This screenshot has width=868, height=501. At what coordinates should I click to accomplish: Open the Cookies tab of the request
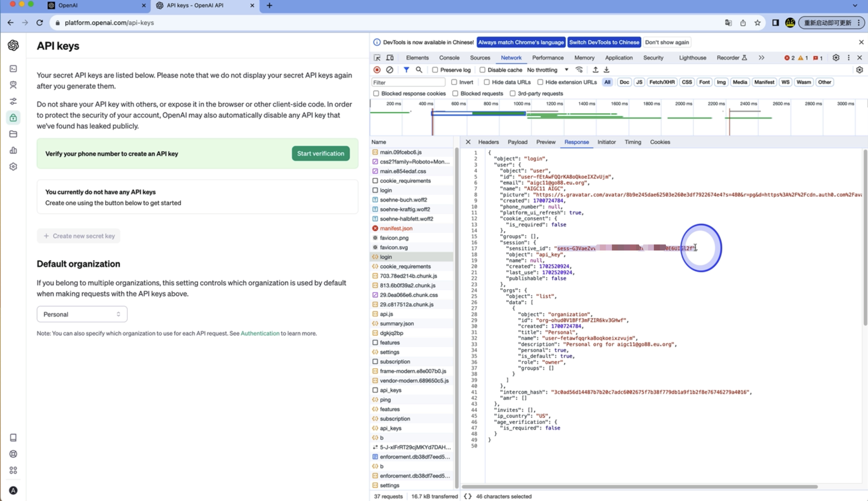[x=660, y=142]
